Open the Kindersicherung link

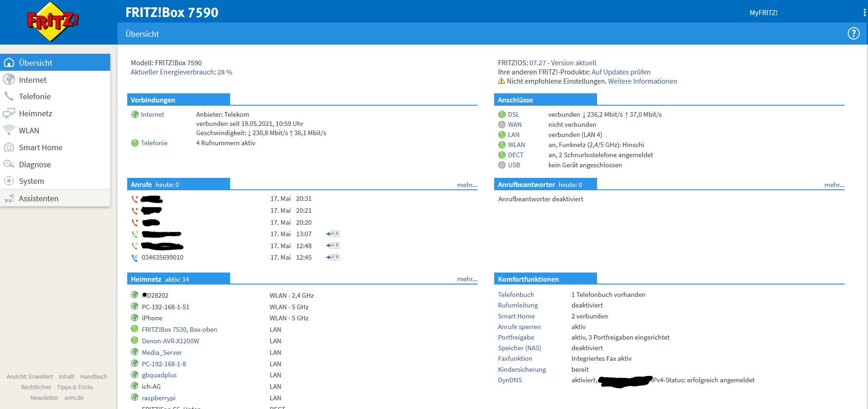pos(522,369)
